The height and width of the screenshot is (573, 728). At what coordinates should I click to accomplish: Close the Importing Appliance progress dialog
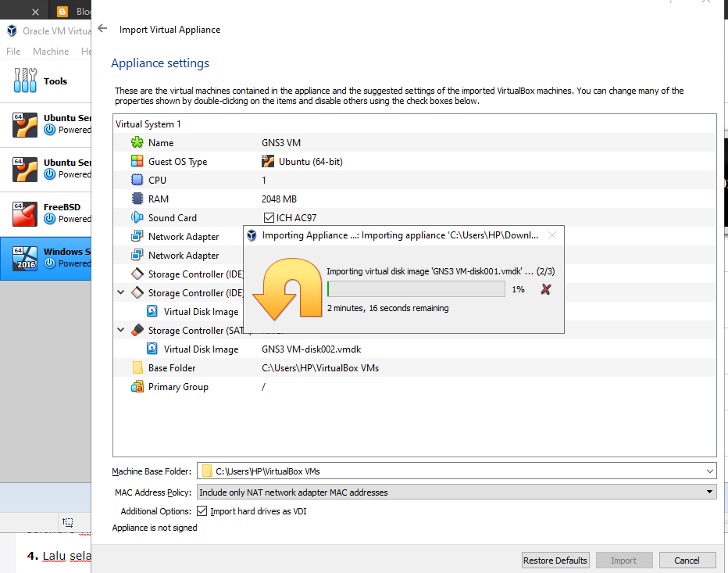coord(552,235)
